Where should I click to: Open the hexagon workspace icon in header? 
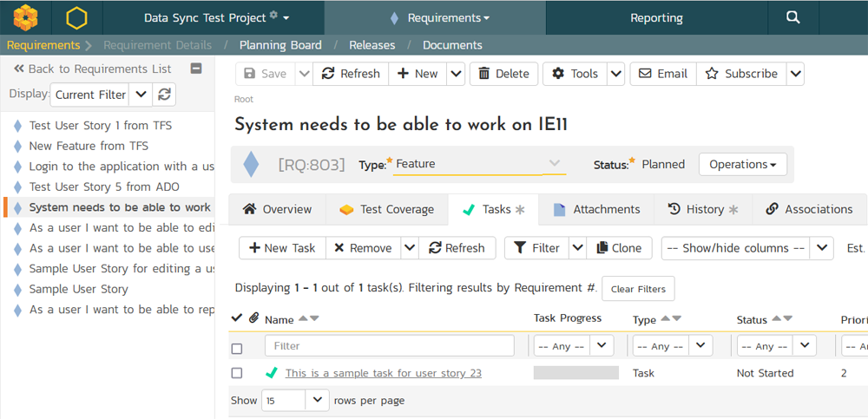pos(76,17)
